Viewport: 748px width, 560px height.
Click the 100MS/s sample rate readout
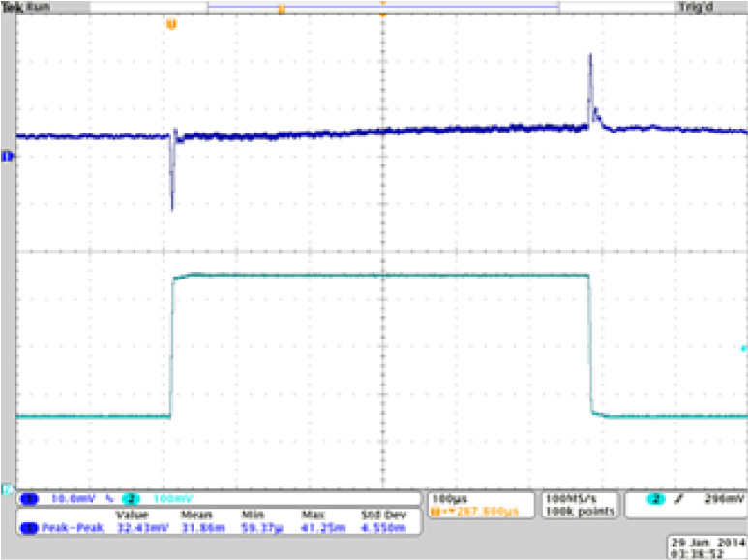tap(568, 496)
